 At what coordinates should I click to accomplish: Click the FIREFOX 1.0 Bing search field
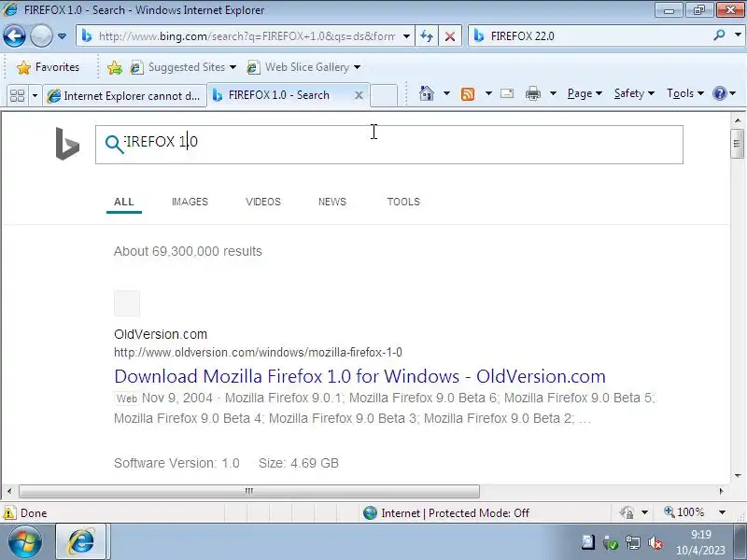click(x=389, y=145)
